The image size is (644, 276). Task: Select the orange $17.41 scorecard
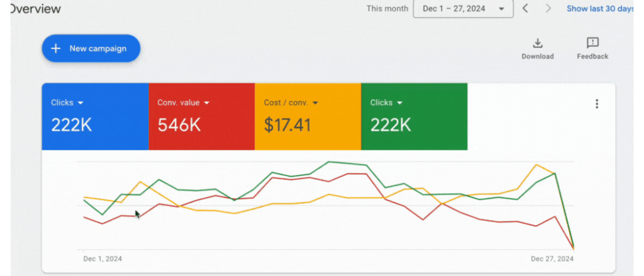coord(308,125)
